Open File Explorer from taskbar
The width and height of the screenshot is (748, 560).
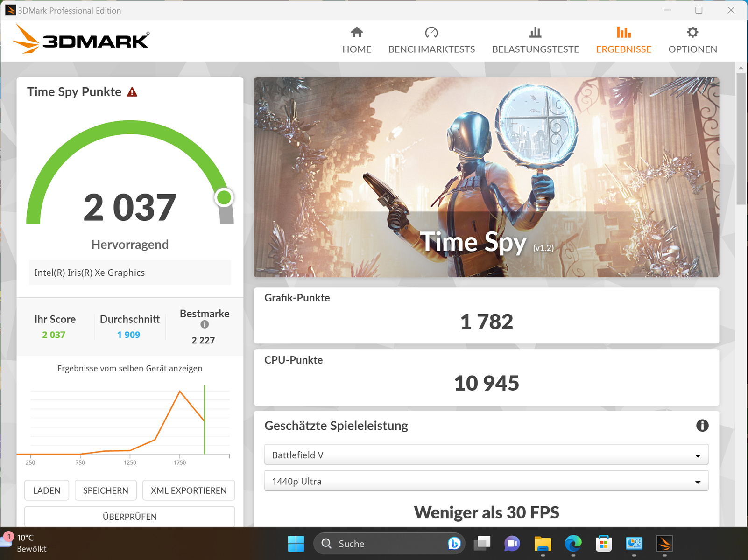coord(543,544)
